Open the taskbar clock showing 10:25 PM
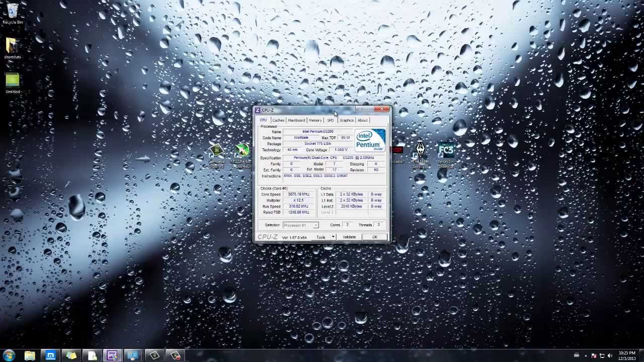 point(627,356)
